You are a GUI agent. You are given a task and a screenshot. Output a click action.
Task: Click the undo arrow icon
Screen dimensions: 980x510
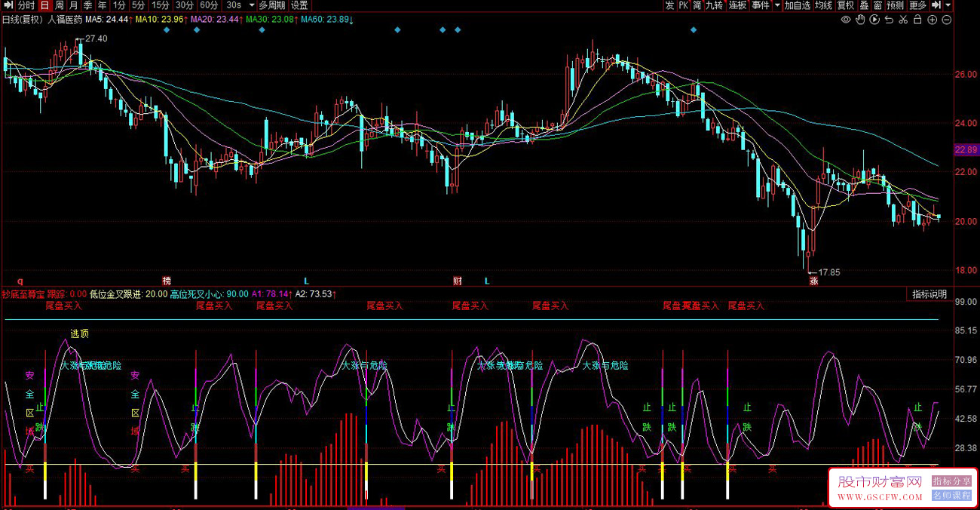coord(889,20)
